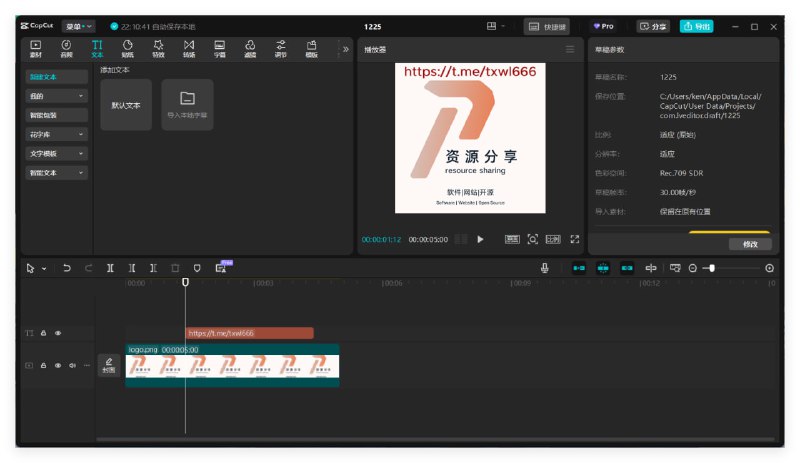Switch to the 贴纸 stickers tab
The image size is (800, 463).
click(x=128, y=48)
